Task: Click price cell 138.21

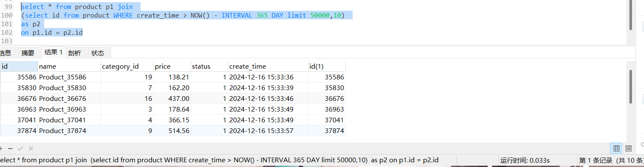Action: click(172, 77)
